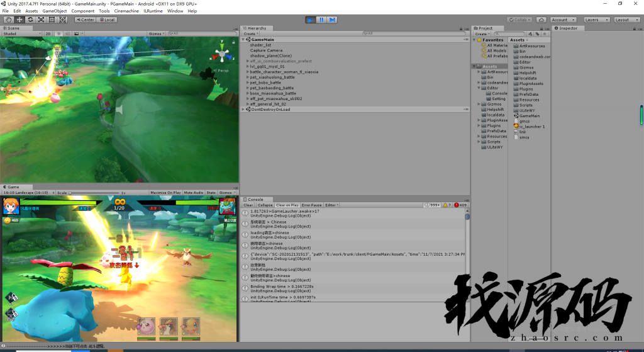The width and height of the screenshot is (644, 352).
Task: Open the Editor dropdown in Console
Action: (331, 205)
